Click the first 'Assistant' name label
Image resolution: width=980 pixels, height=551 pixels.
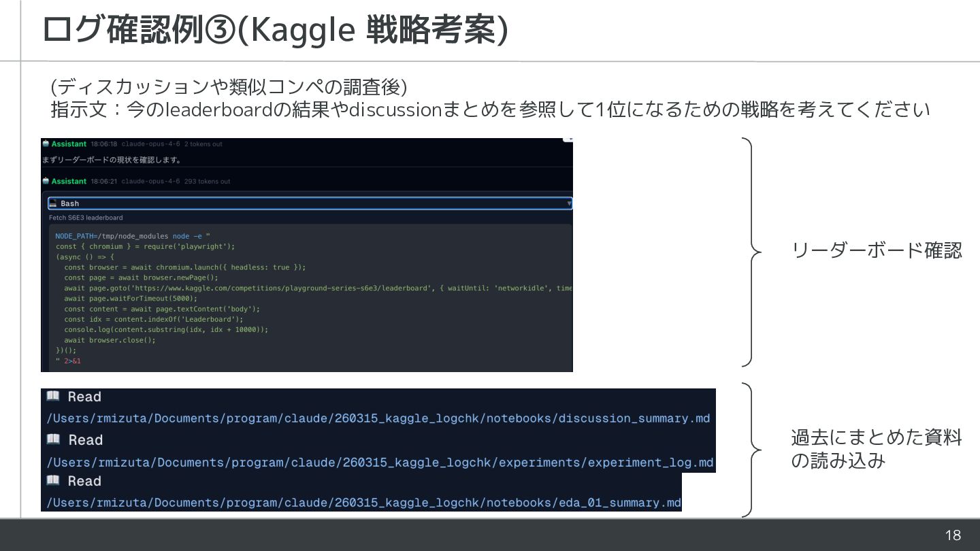(x=69, y=144)
